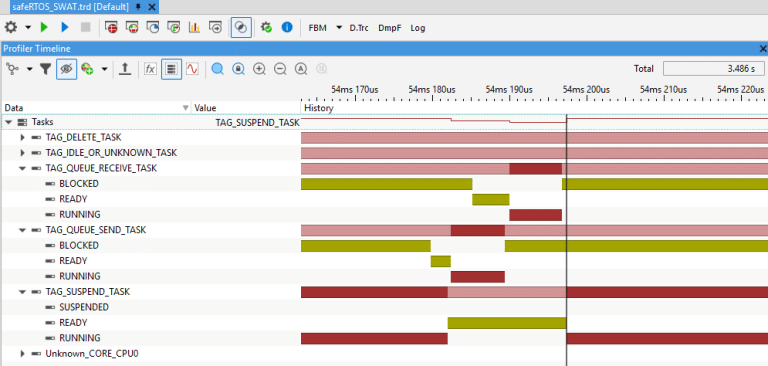
Task: Click dark red RUNNING bar of TAG_QUEUE_RECEIVE_TASK
Action: (535, 215)
